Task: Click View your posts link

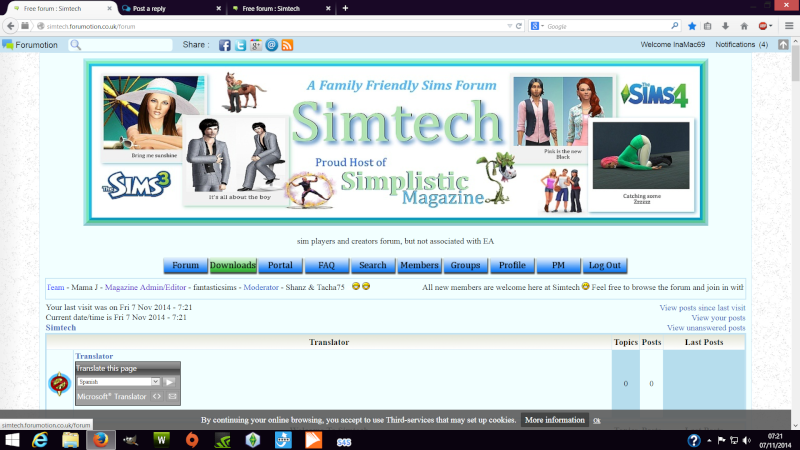Action: [718, 318]
